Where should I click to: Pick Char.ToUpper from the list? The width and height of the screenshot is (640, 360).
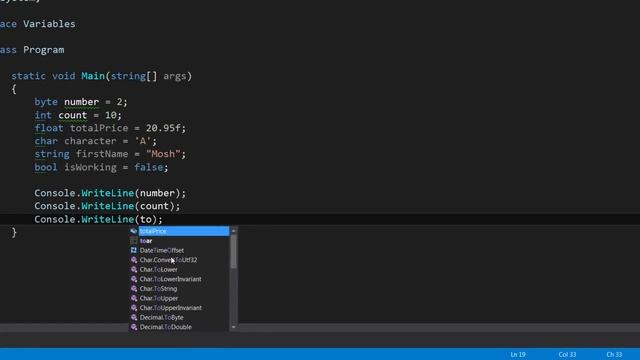point(159,298)
